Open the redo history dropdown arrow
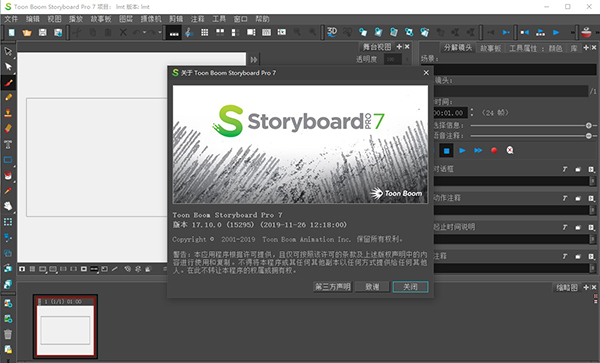This screenshot has width=600, height=363. [160, 33]
